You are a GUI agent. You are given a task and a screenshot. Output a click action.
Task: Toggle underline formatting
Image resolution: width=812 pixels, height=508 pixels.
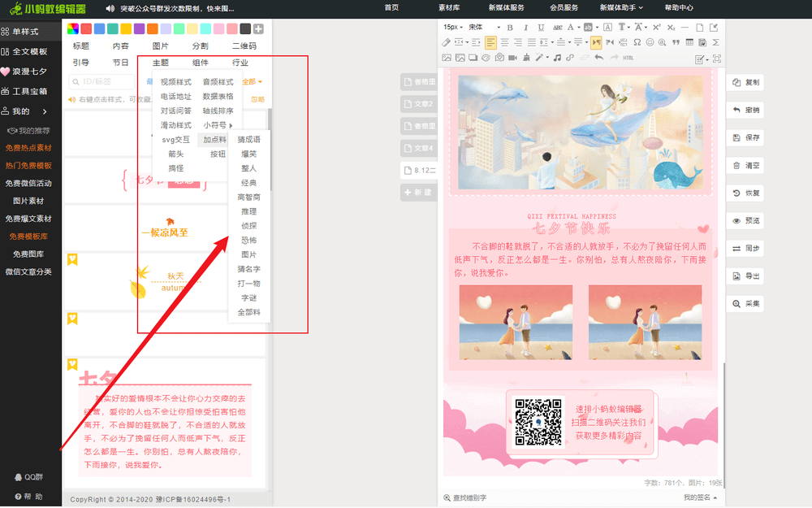[x=541, y=28]
